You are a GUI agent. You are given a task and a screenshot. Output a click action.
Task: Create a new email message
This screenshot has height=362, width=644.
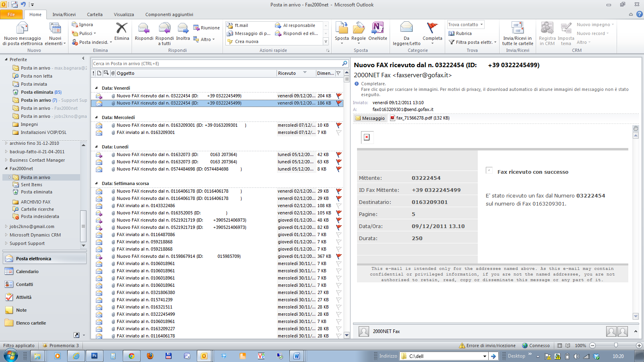point(22,34)
